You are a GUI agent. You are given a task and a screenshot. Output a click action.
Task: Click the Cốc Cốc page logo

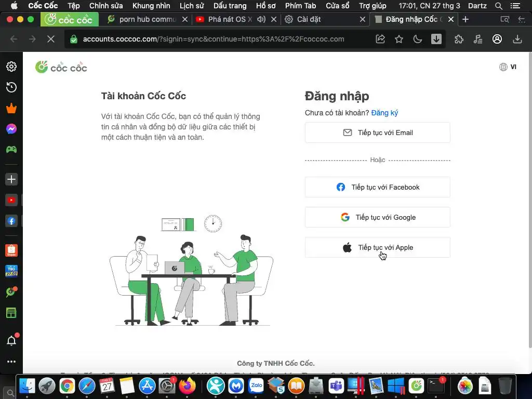click(x=61, y=67)
